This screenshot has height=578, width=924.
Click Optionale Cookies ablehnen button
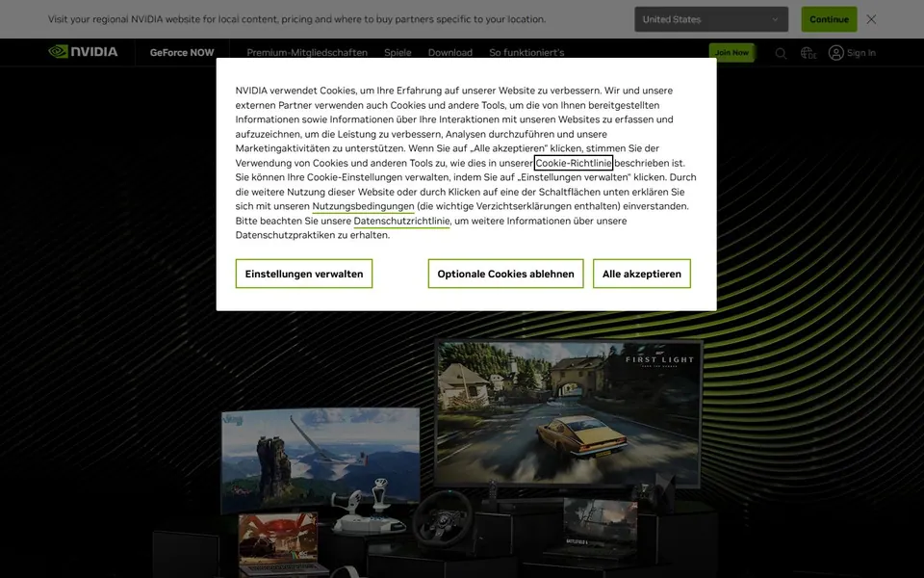click(x=505, y=274)
